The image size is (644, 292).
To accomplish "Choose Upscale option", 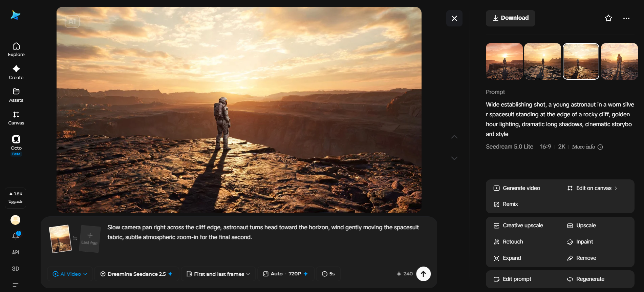I will [x=581, y=226].
